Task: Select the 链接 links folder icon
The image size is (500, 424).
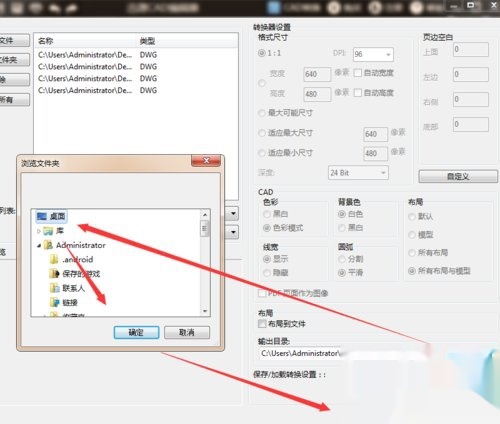Action: (x=54, y=303)
